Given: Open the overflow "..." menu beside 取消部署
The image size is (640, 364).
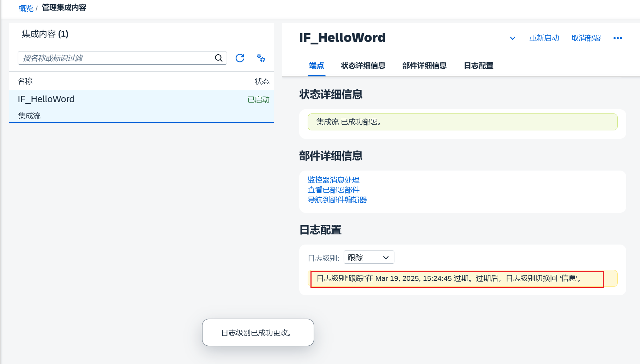Looking at the screenshot, I should point(617,38).
